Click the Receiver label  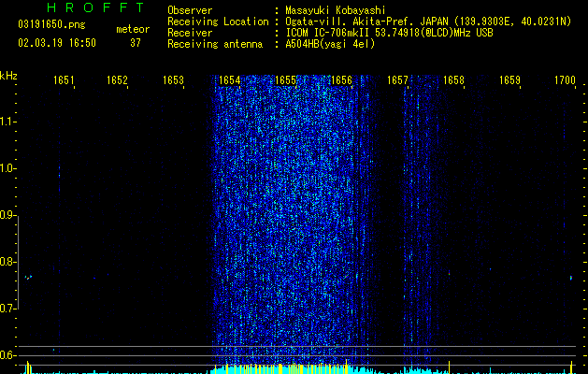coord(190,33)
